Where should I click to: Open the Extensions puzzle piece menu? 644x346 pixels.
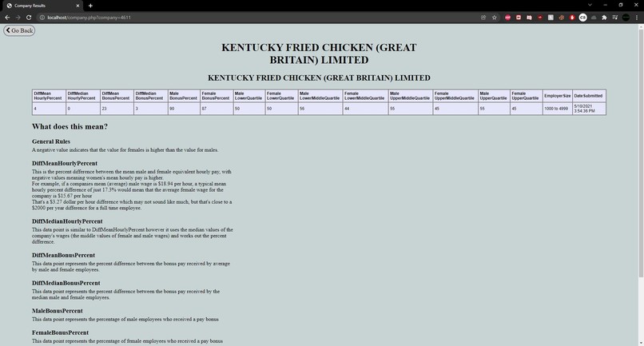(604, 18)
